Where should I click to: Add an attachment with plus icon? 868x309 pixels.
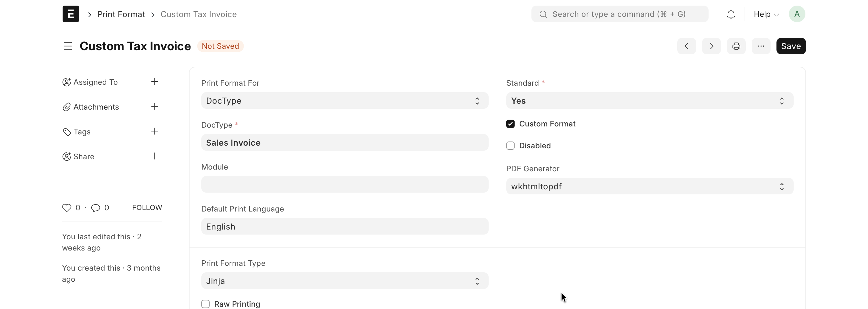pyautogui.click(x=155, y=107)
